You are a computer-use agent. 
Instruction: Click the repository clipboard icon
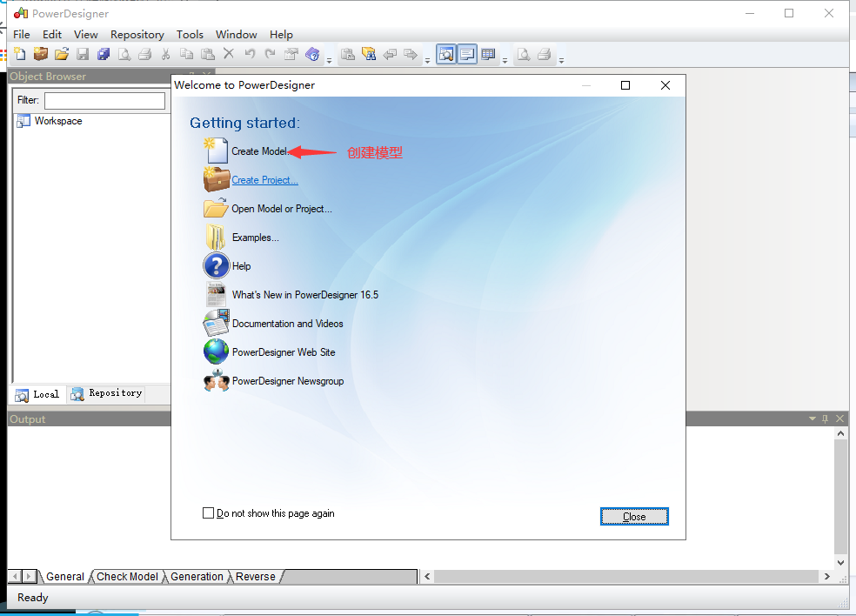(348, 54)
